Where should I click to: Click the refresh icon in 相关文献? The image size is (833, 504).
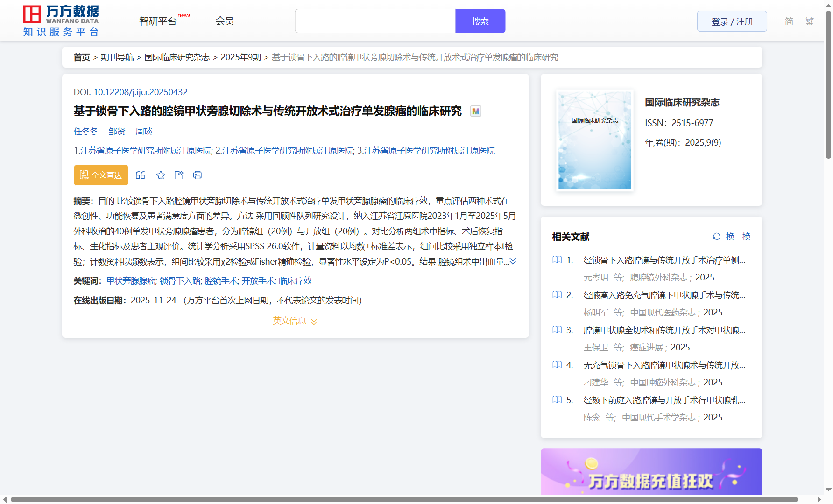(x=717, y=237)
